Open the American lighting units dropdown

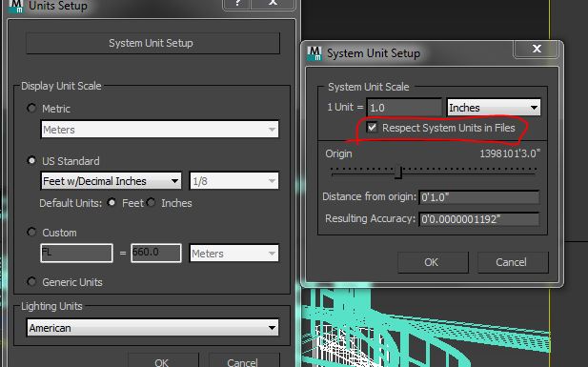[153, 328]
